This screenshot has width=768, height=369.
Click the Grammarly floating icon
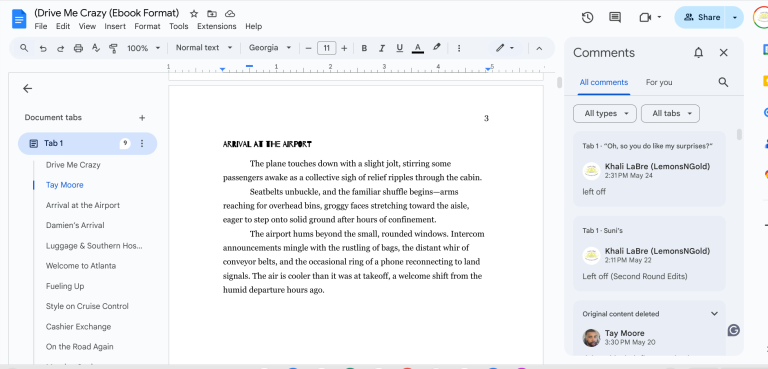(x=733, y=330)
